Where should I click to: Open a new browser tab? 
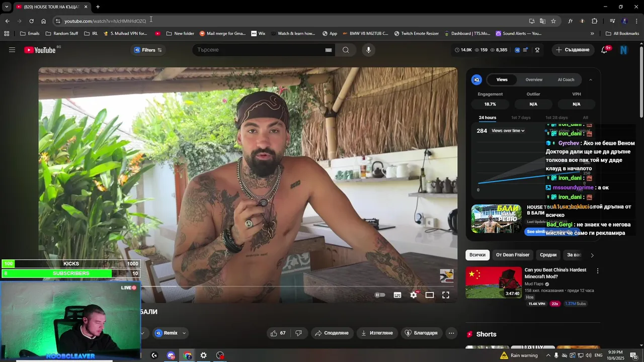click(x=98, y=7)
